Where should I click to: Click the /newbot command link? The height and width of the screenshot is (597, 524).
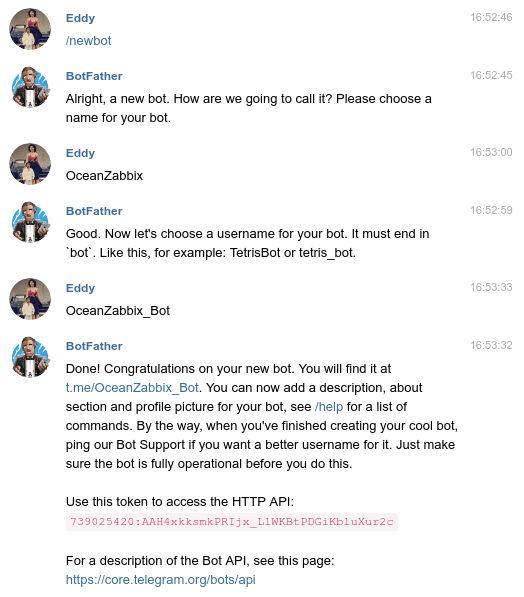[88, 41]
